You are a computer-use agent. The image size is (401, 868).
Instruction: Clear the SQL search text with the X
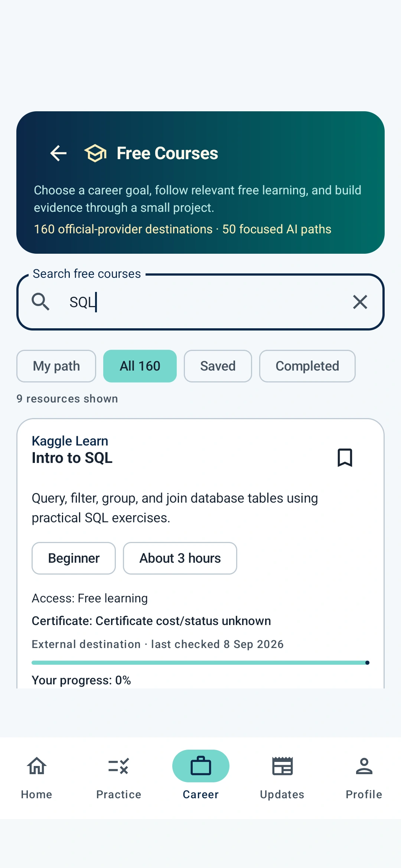point(360,302)
